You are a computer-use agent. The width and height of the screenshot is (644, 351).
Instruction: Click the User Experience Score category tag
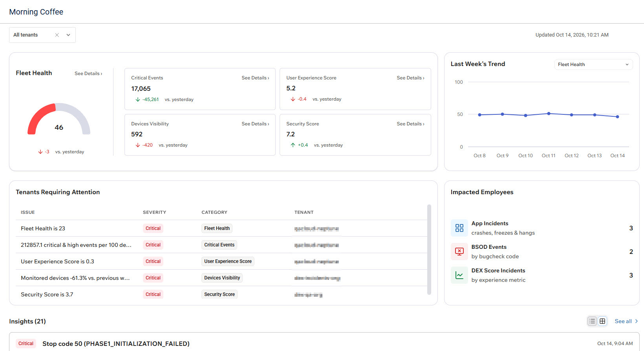[x=228, y=261]
